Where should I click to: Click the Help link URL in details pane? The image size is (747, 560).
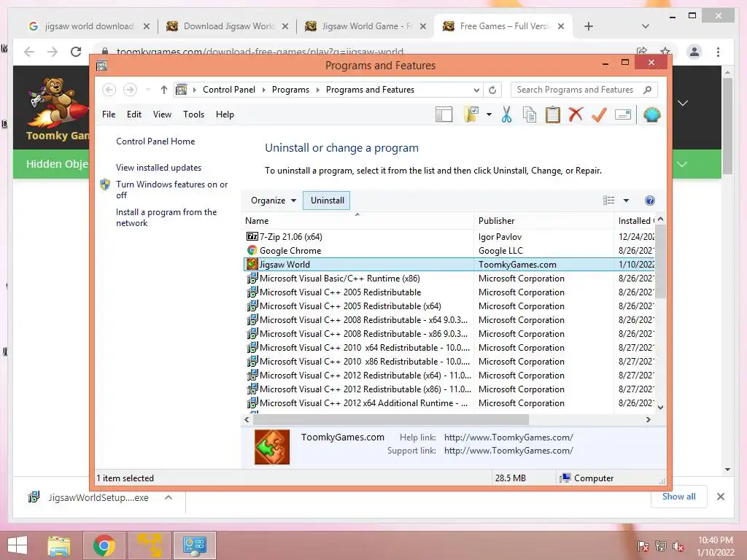tap(508, 437)
